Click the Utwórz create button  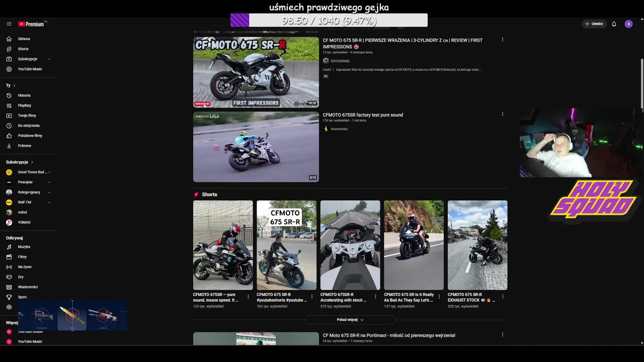click(594, 24)
